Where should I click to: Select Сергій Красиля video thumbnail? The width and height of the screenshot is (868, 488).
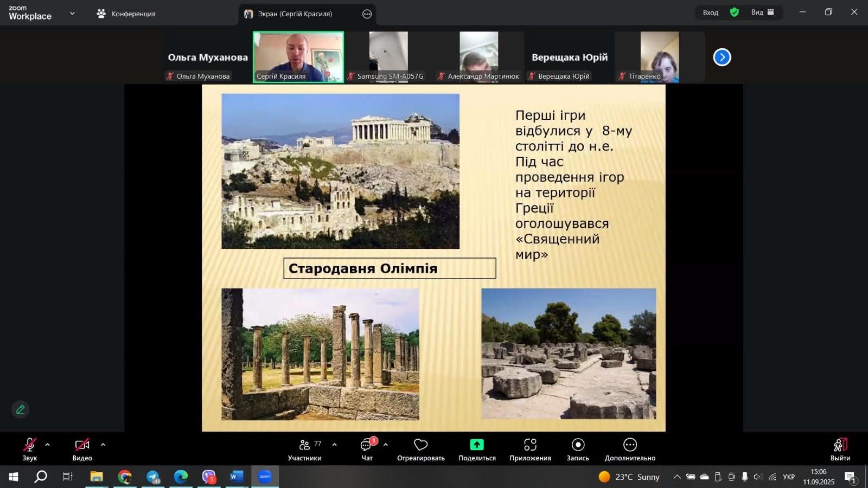[298, 57]
